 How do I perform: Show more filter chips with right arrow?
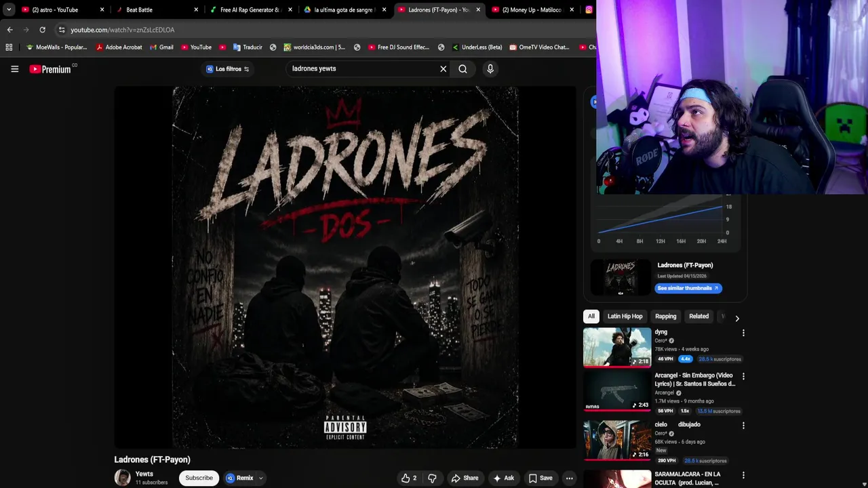737,318
